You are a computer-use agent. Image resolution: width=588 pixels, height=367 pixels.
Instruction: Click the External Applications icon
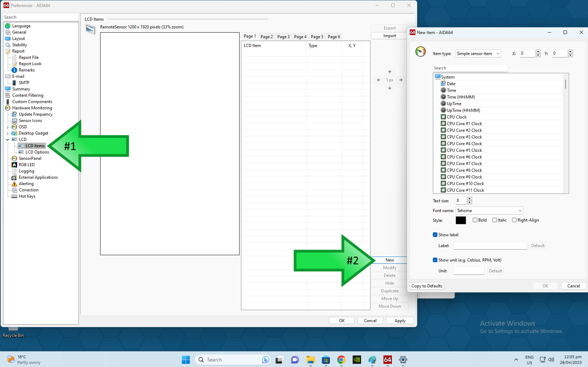tap(14, 177)
